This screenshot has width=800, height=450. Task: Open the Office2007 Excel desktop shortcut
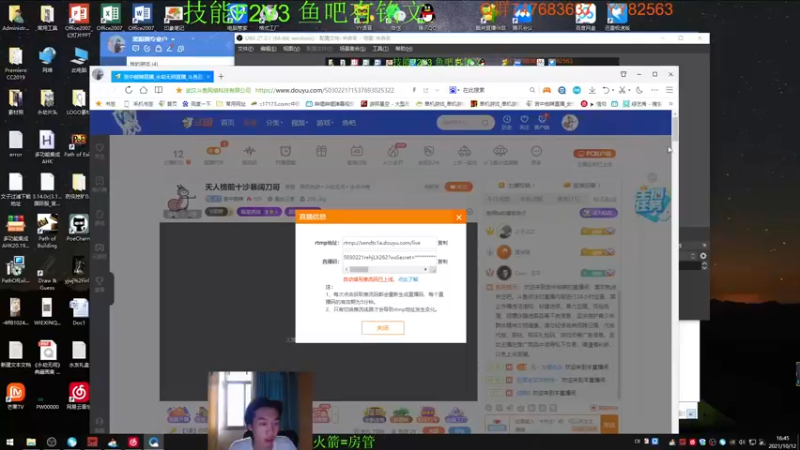coord(110,17)
